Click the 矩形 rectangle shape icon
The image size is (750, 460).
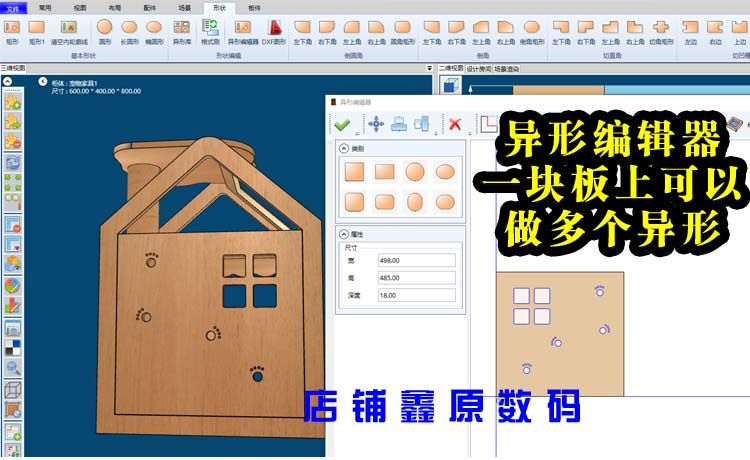(12, 31)
